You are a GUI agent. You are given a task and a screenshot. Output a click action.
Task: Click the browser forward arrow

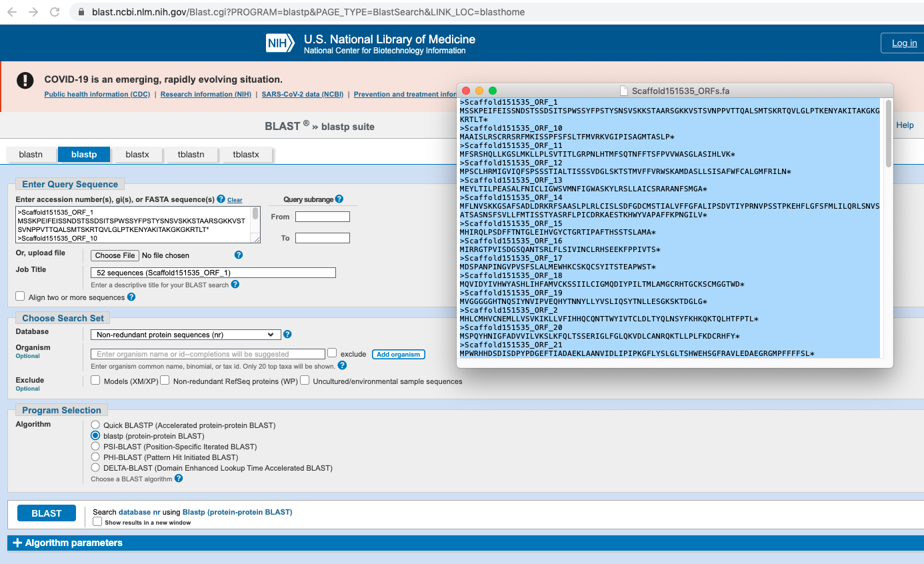(35, 12)
